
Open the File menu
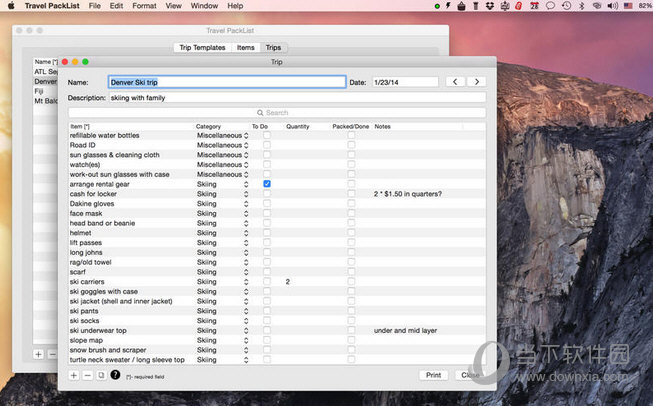point(95,6)
